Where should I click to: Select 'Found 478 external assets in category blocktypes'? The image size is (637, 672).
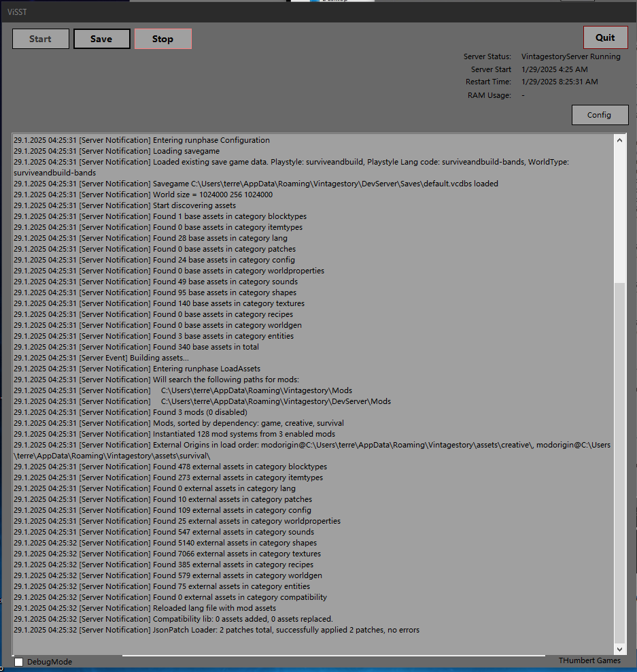point(171,467)
